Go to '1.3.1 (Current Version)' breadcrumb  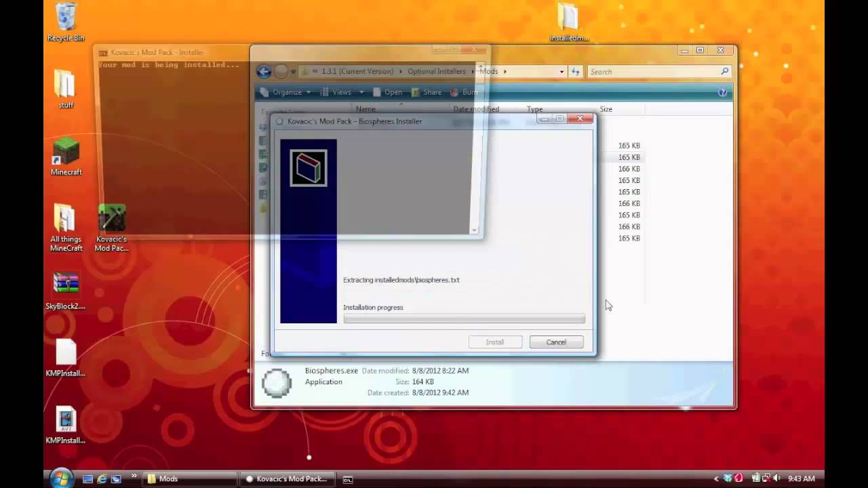click(357, 71)
